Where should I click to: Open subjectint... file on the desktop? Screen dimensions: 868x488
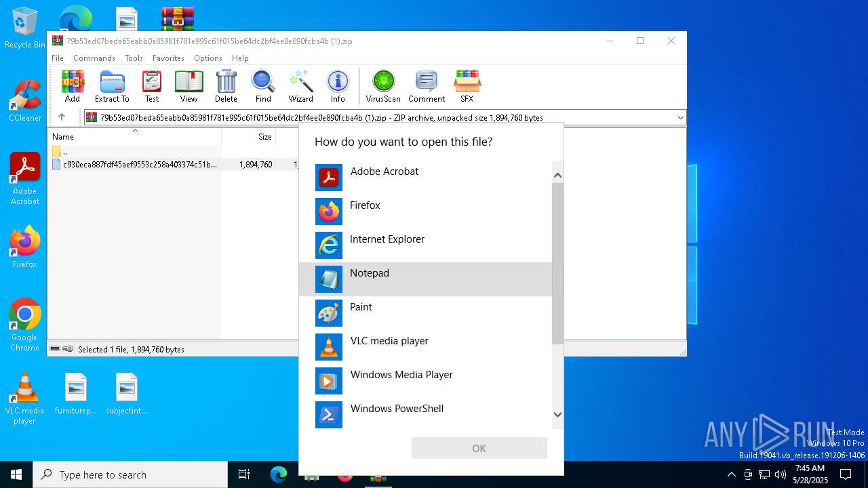click(127, 394)
